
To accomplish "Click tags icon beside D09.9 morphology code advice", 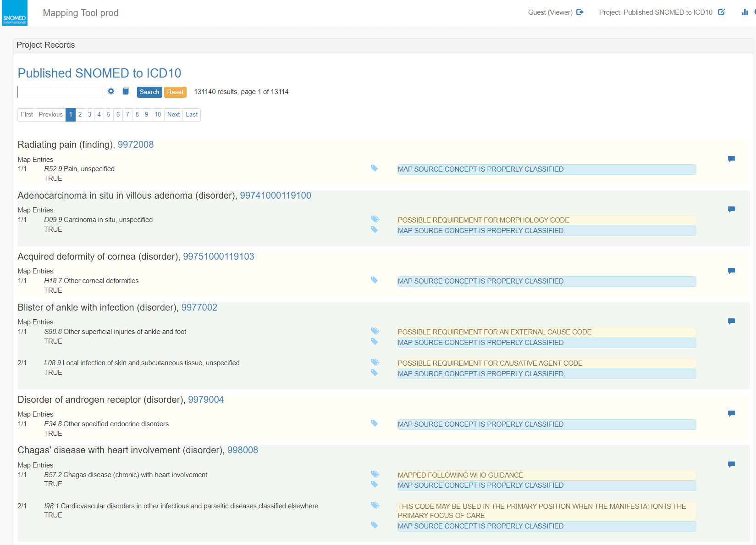I will pyautogui.click(x=375, y=219).
